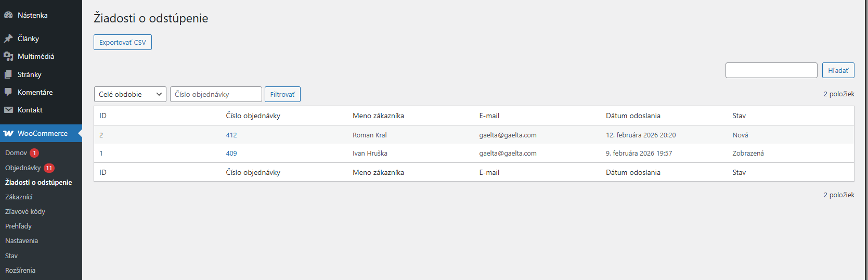The image size is (868, 280).
Task: Select Žiadosti o odstúpenie submenu item
Action: pos(38,183)
